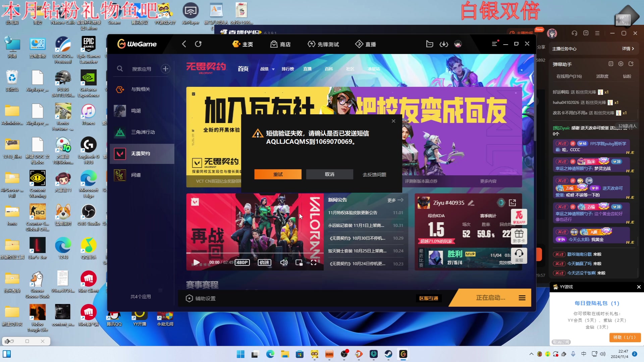
Task: Click the WeGame user avatar icon
Action: [458, 44]
